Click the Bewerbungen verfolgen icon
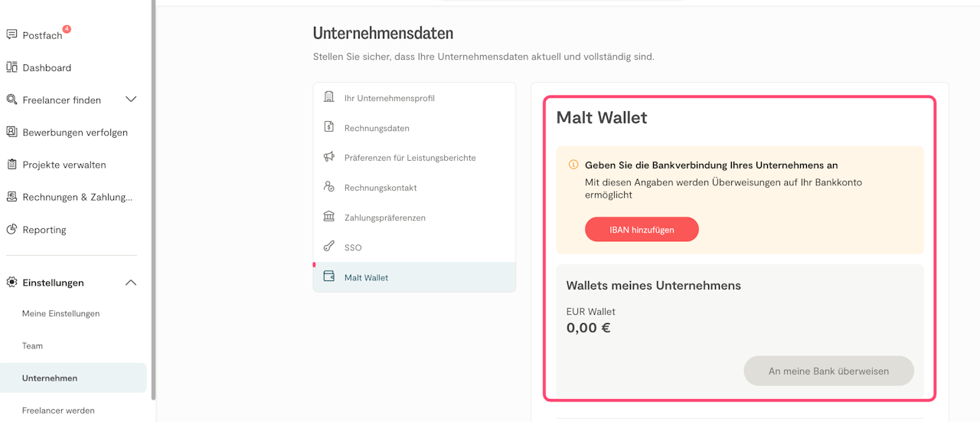This screenshot has width=980, height=422. pyautogui.click(x=11, y=132)
